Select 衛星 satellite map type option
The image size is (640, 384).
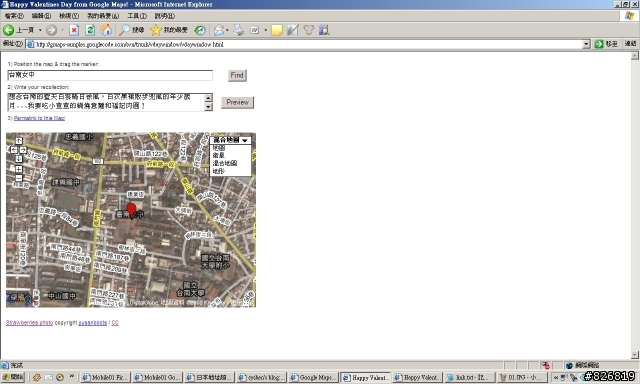pyautogui.click(x=219, y=155)
